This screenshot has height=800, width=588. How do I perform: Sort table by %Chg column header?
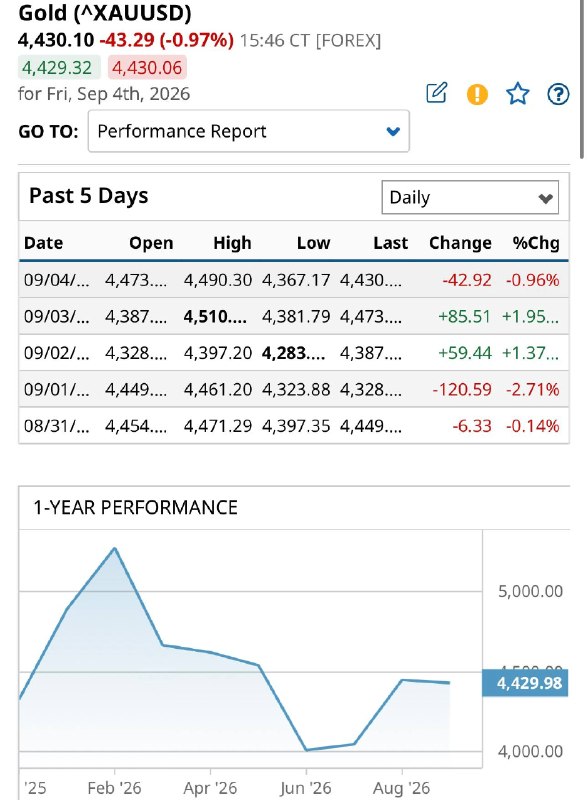pyautogui.click(x=536, y=243)
